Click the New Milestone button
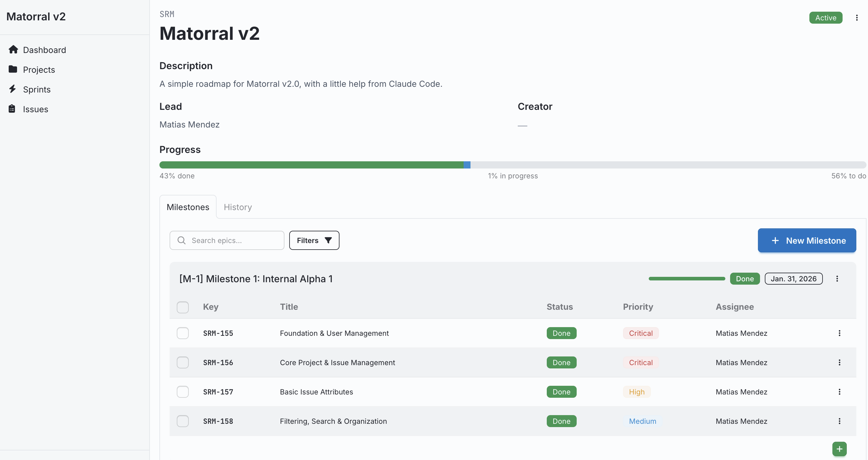The image size is (868, 460). [x=807, y=240]
